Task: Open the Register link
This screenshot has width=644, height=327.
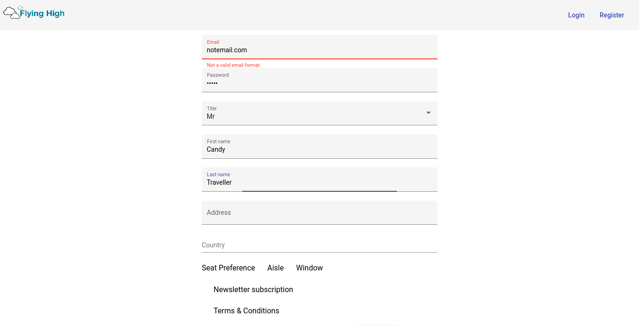Action: point(612,15)
